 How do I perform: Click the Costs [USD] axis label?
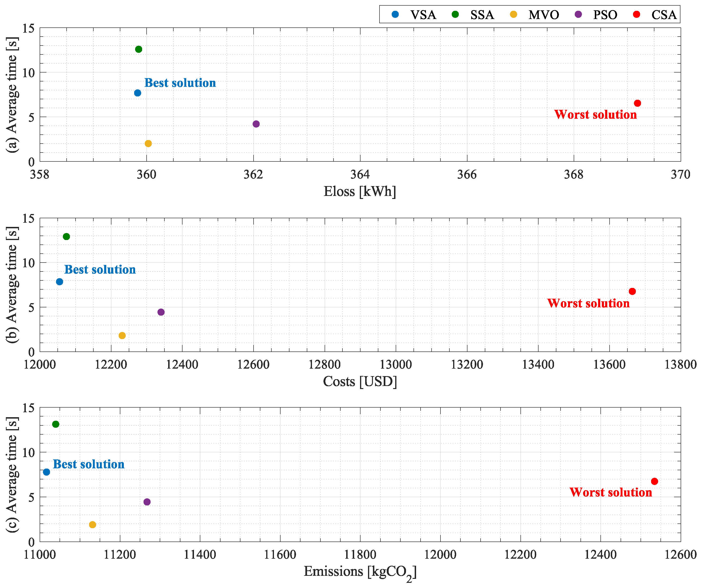point(360,381)
